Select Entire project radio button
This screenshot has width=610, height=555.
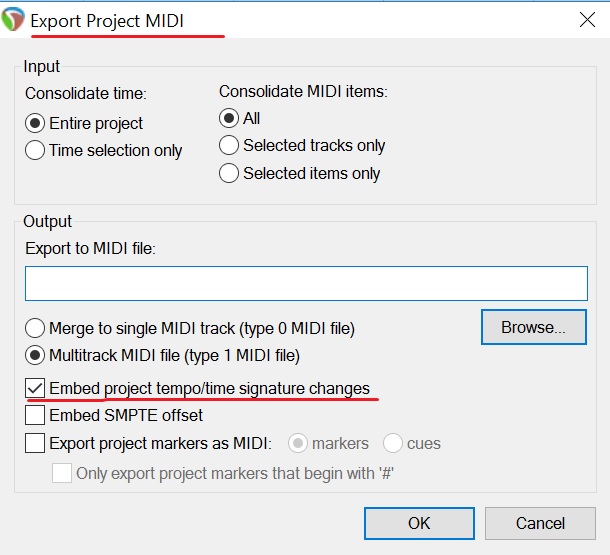tap(36, 124)
